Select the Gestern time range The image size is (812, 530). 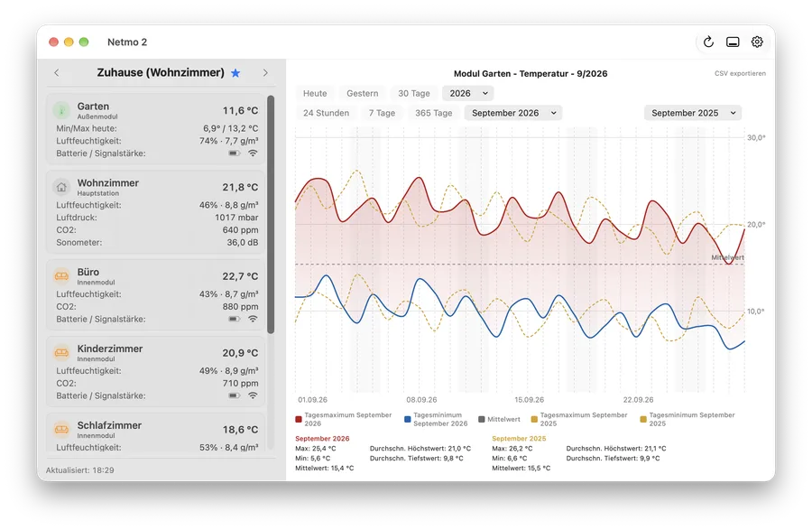click(363, 93)
